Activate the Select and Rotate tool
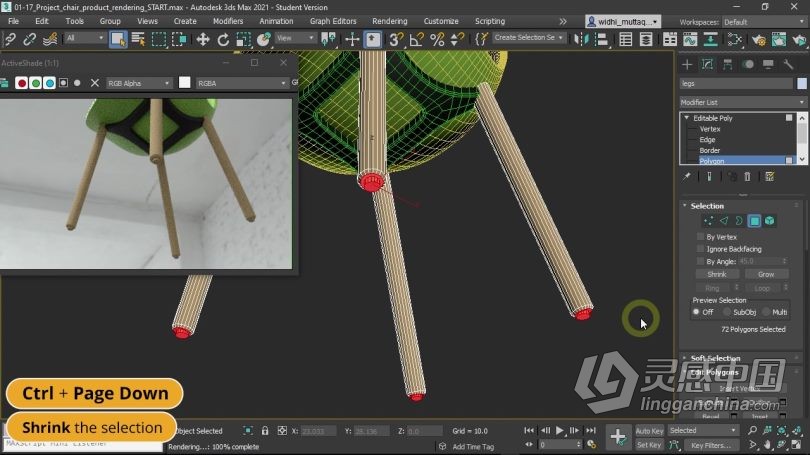The image size is (810, 455). (x=223, y=39)
